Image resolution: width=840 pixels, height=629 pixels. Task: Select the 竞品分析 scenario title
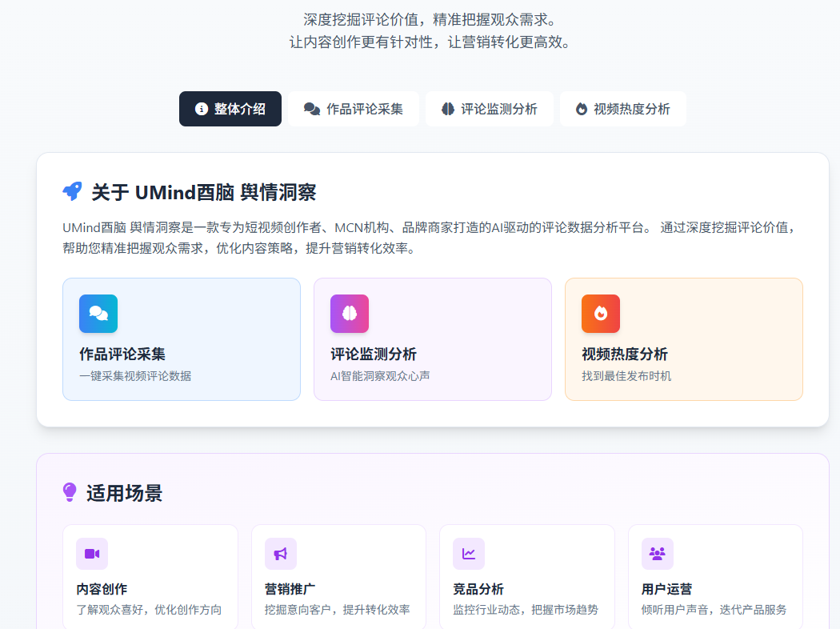(x=478, y=589)
